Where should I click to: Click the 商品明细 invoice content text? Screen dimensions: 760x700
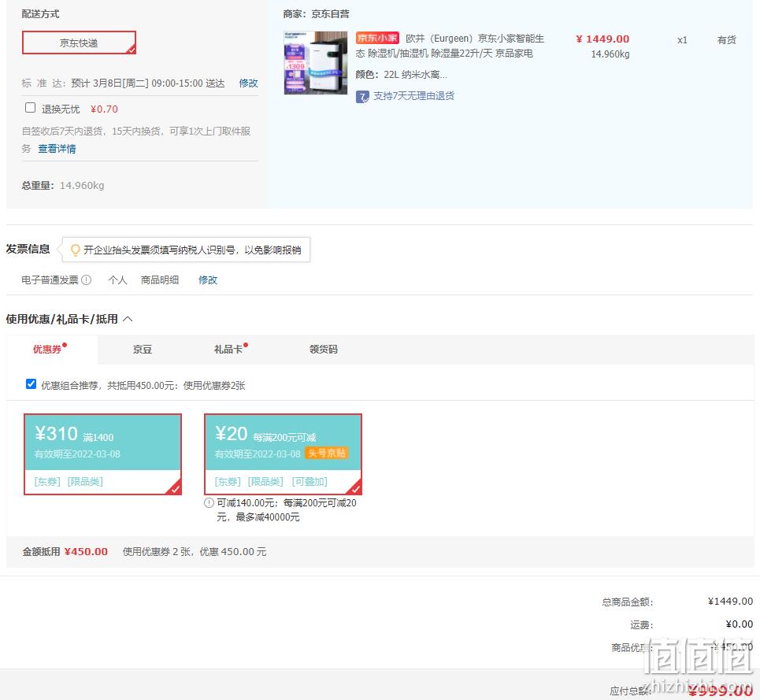[160, 280]
